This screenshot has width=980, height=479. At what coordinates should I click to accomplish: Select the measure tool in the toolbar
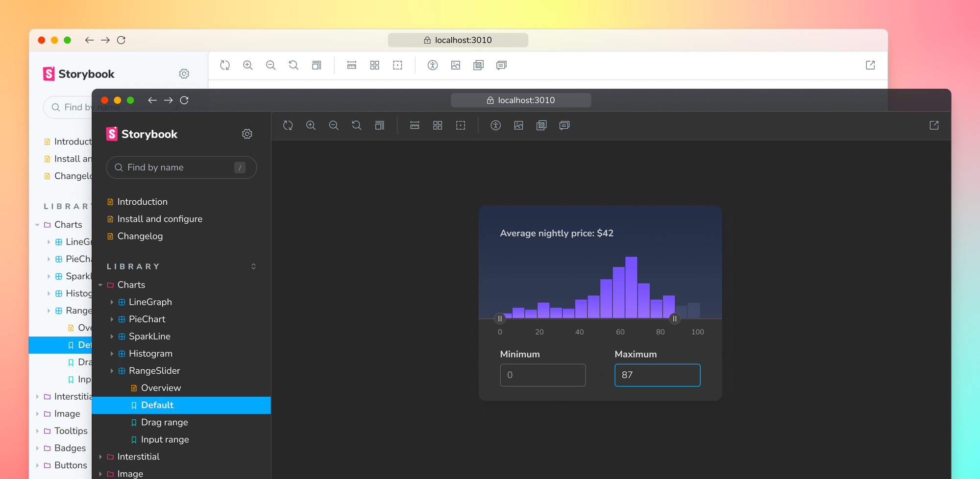click(x=415, y=125)
